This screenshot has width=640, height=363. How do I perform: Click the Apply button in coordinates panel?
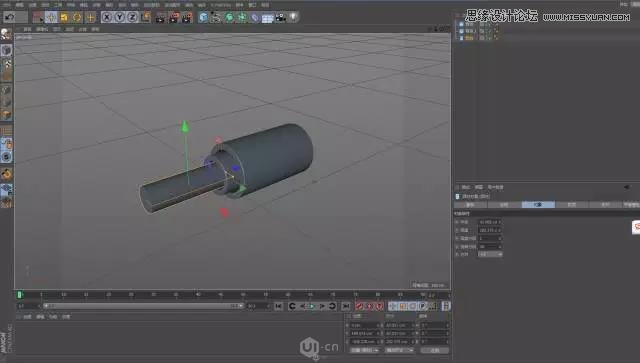(435, 350)
